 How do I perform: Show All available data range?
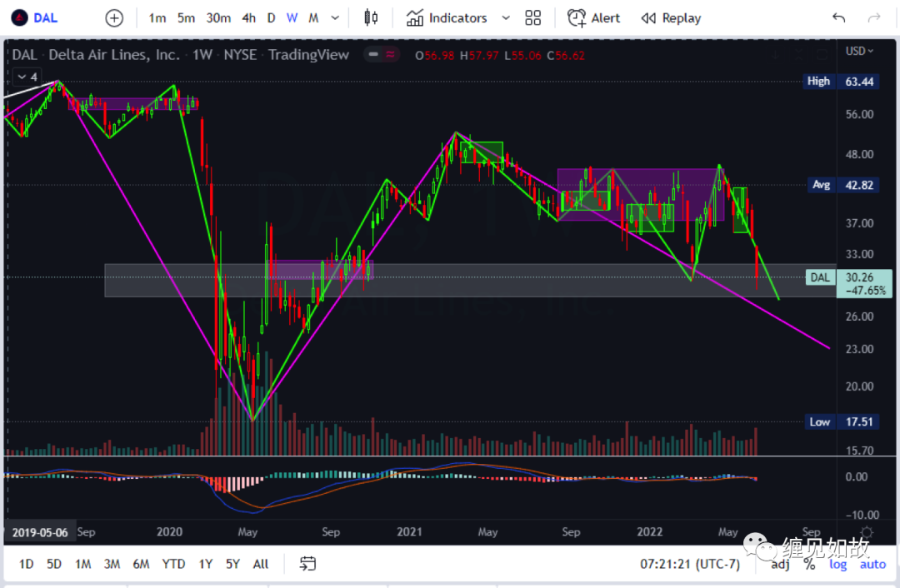[261, 565]
